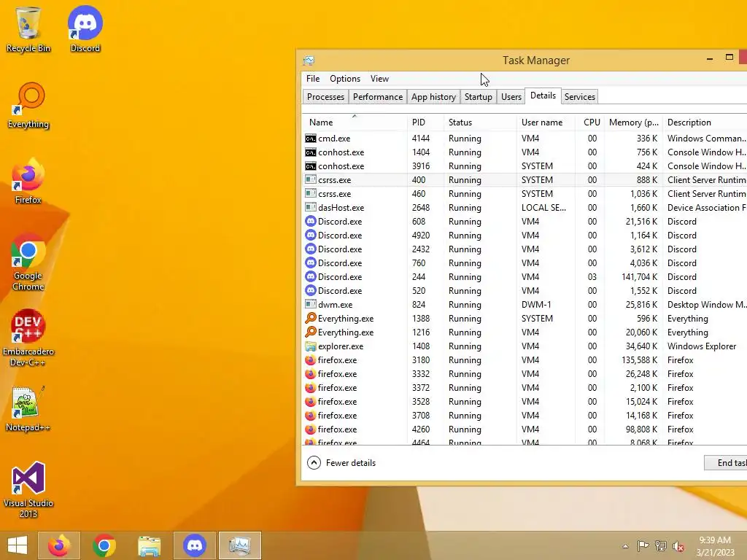Click the LOCAL SE... user name cell

point(543,208)
